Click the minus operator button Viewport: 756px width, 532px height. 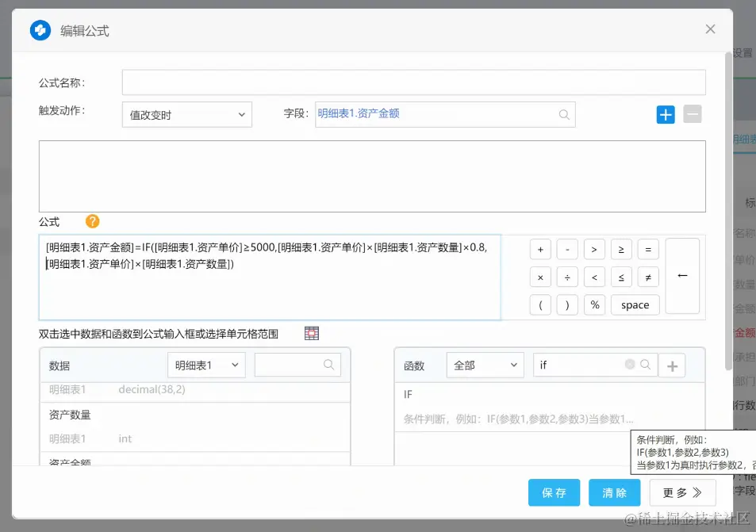(x=567, y=250)
